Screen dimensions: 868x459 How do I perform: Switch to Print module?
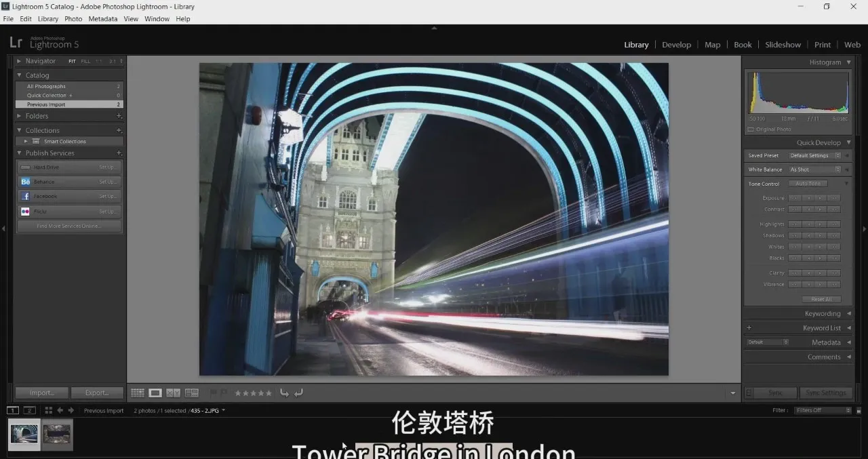[x=823, y=45]
